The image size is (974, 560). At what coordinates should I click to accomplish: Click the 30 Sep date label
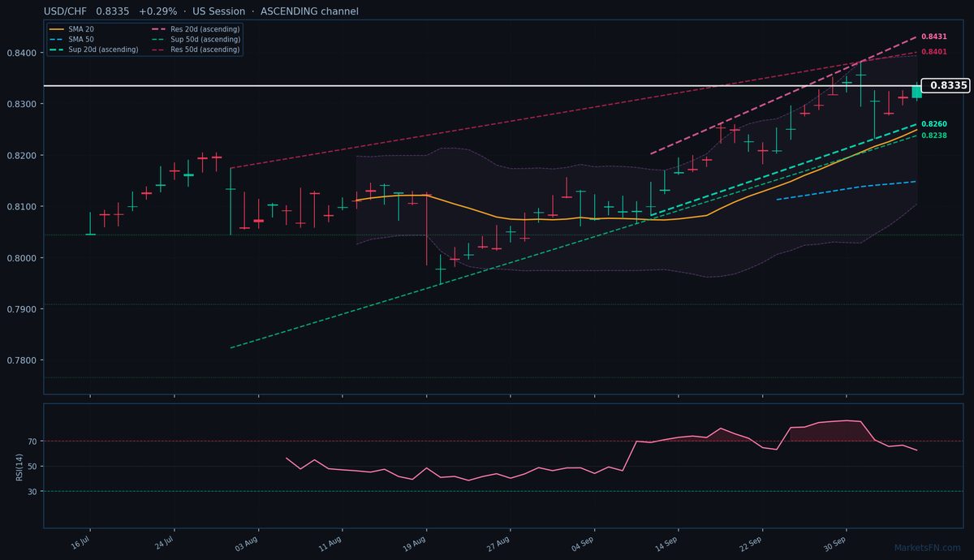(x=836, y=542)
